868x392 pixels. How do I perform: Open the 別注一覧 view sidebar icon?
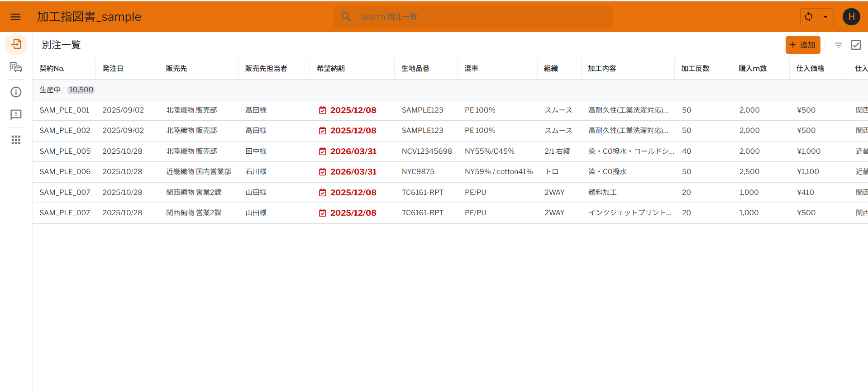pos(16,44)
